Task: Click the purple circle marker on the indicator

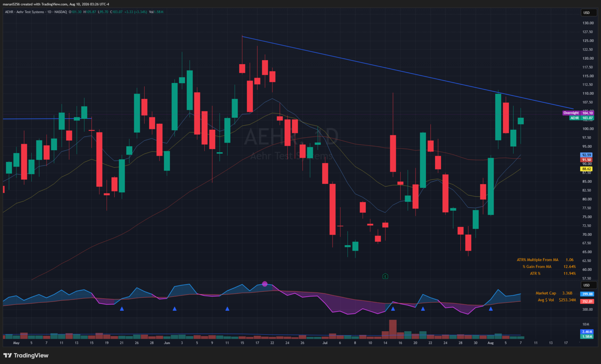Action: (x=264, y=284)
